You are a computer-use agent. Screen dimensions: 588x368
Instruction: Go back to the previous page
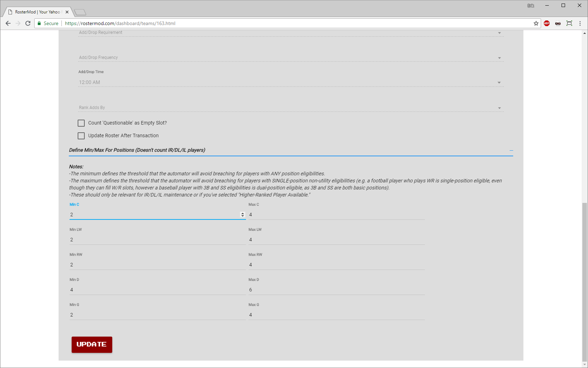[x=8, y=23]
